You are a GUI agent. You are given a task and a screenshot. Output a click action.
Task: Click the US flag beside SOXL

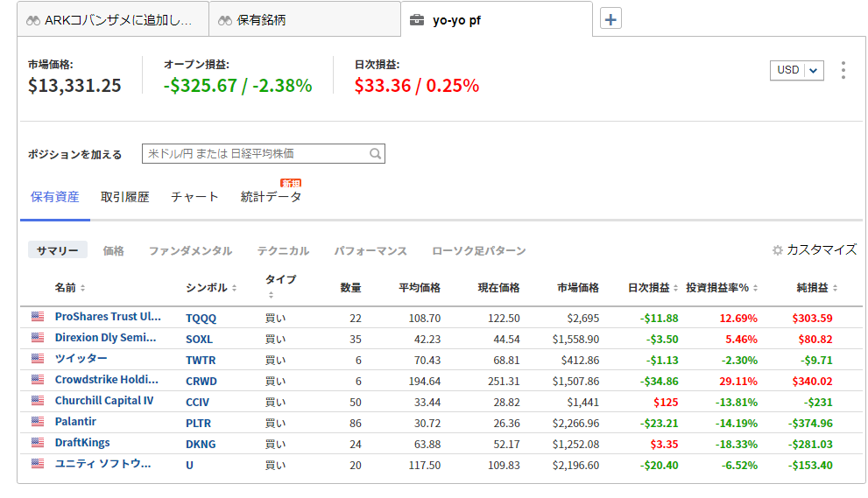click(x=38, y=338)
